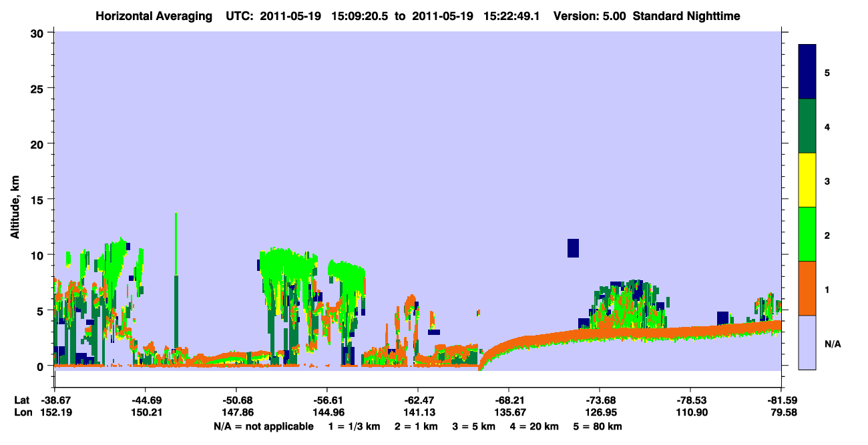Viewport: 868px width, 445px height.
Task: Click the 'Lon' row label
Action: (x=22, y=412)
